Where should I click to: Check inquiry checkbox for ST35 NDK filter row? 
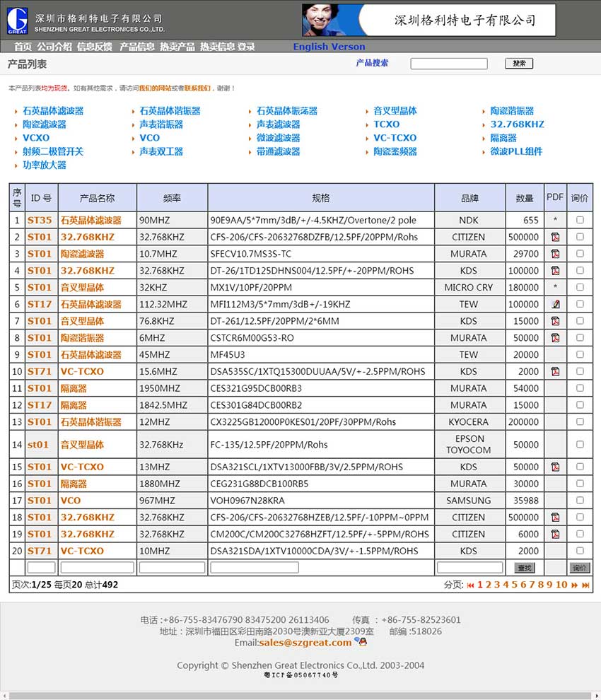(580, 220)
